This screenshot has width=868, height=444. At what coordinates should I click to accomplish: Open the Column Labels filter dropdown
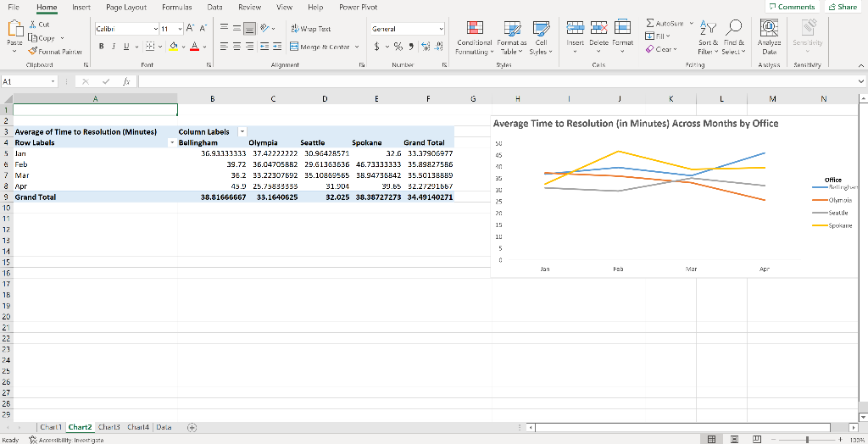click(x=242, y=132)
